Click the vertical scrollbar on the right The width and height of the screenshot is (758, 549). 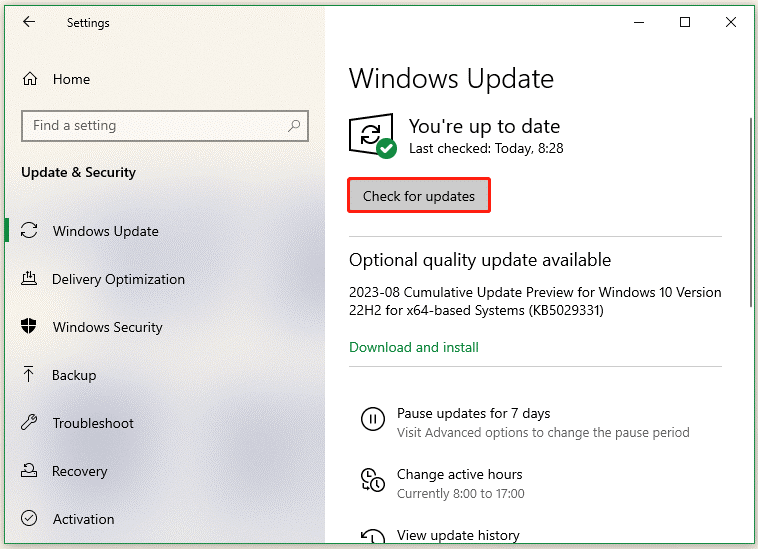pyautogui.click(x=751, y=212)
